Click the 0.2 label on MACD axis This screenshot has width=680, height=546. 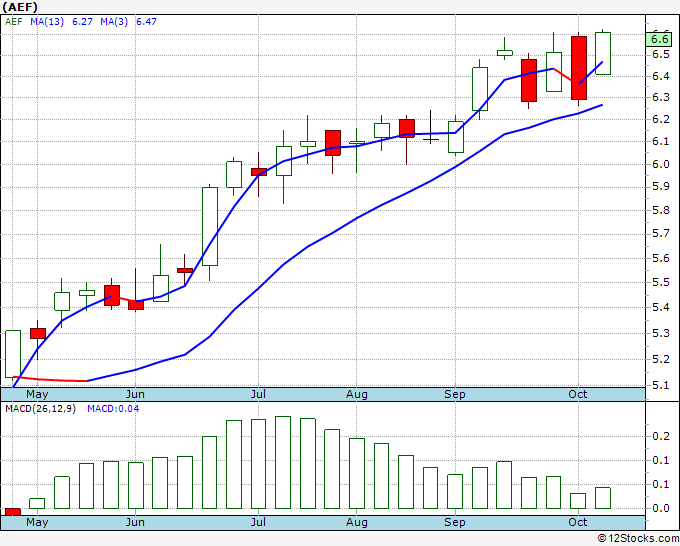(x=661, y=436)
